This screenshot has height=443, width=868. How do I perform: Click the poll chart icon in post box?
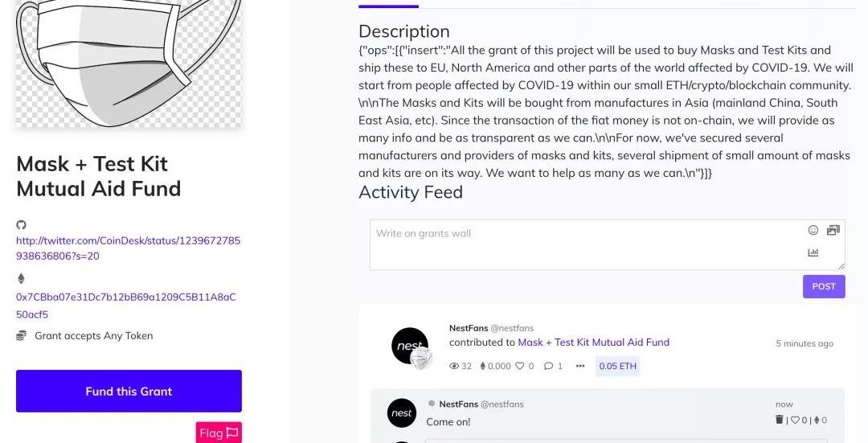[813, 252]
